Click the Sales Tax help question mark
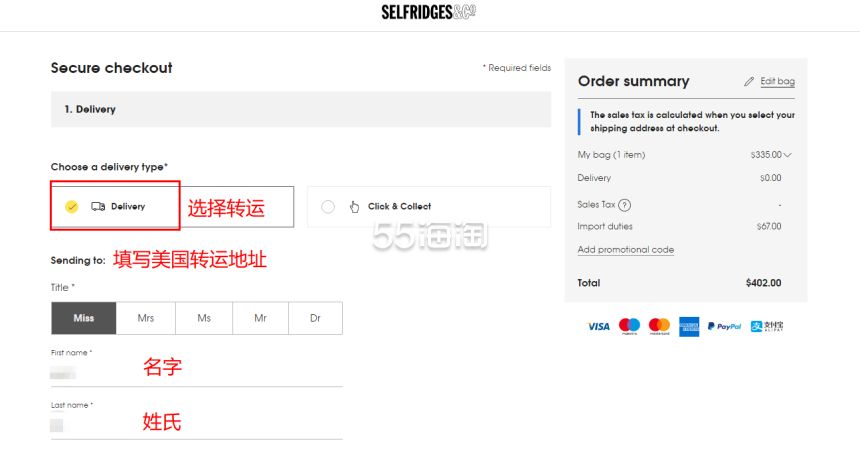The height and width of the screenshot is (472, 860). coord(624,205)
